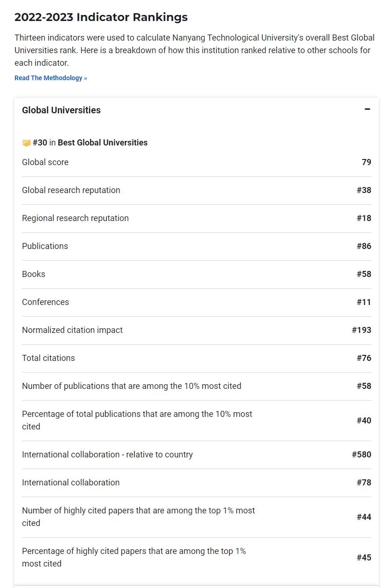
Task: Select the Global score row
Action: tap(196, 162)
